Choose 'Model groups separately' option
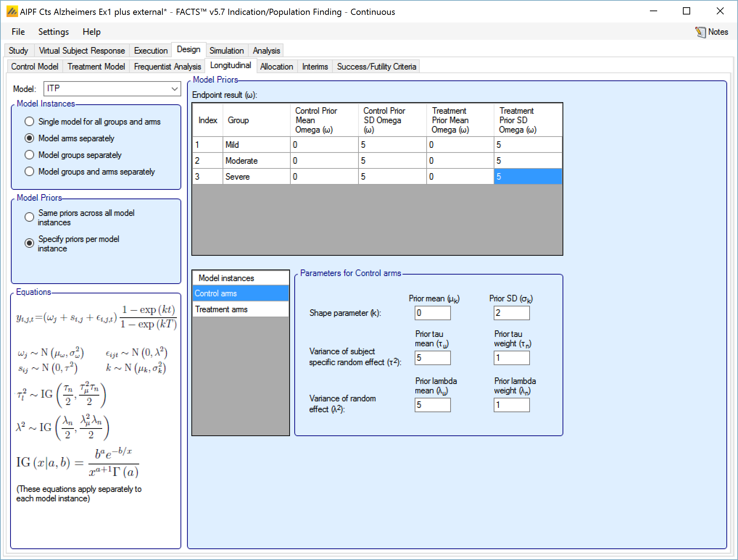Screen dimensions: 738x560 [29, 155]
